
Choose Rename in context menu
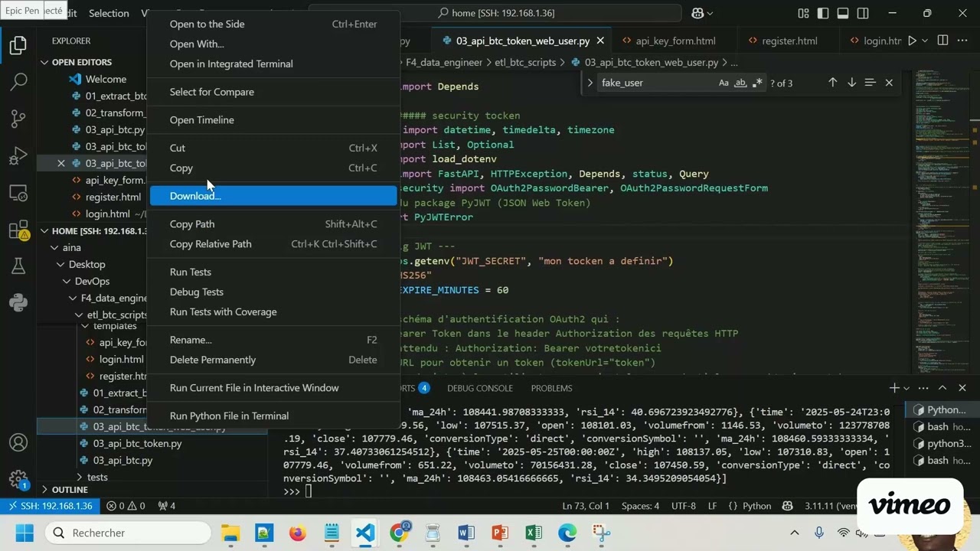pos(273,340)
